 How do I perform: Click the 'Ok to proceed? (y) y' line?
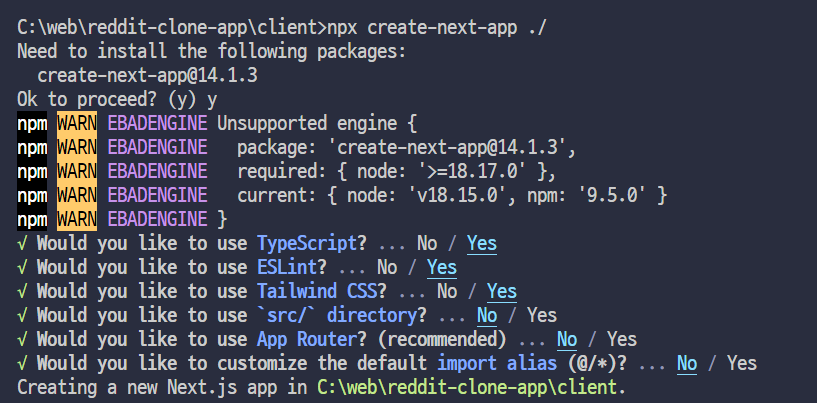117,100
